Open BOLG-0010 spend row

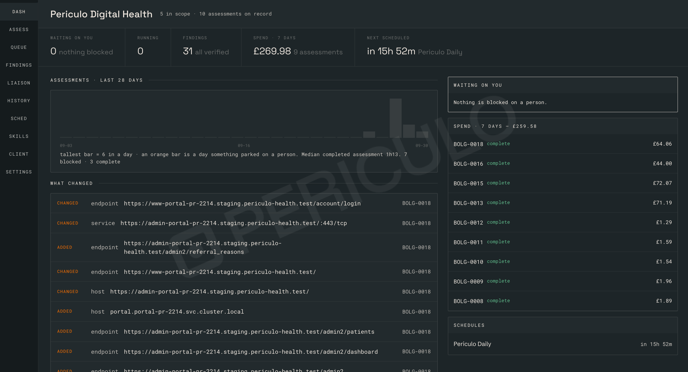(x=563, y=262)
